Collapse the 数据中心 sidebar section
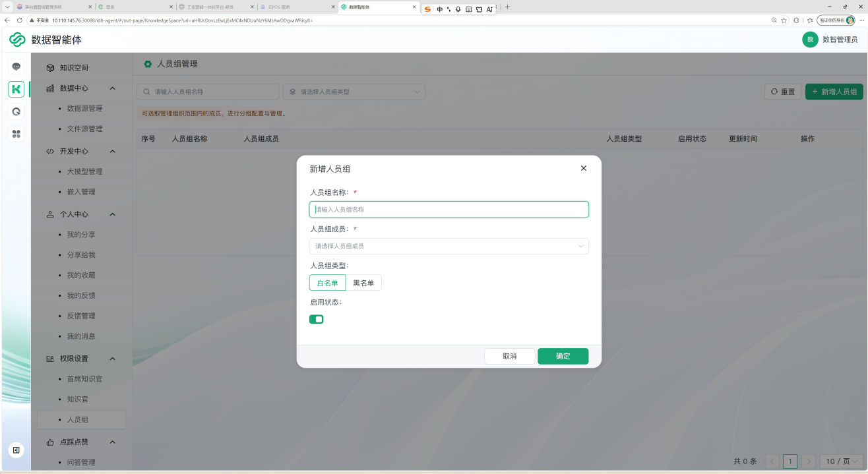The image size is (868, 474). (x=112, y=88)
